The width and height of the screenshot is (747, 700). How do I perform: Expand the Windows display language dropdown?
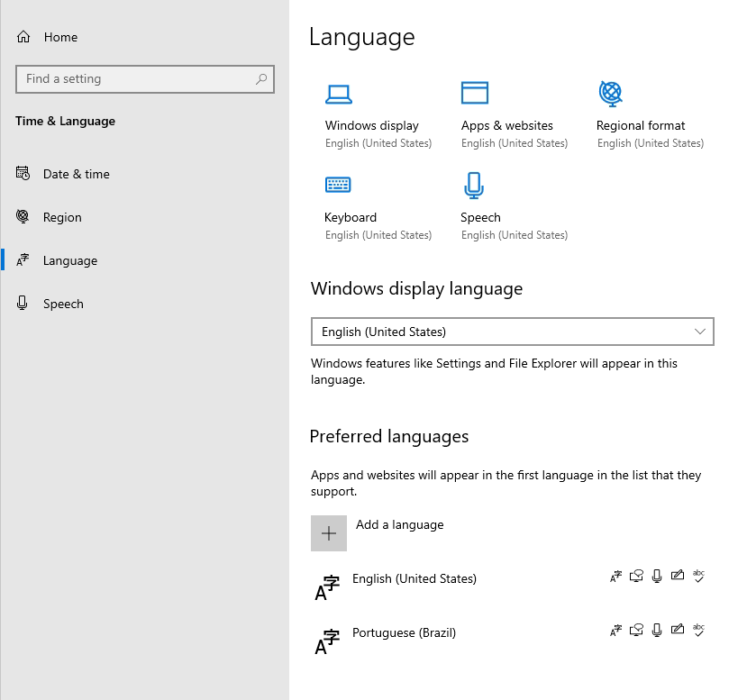click(x=512, y=332)
